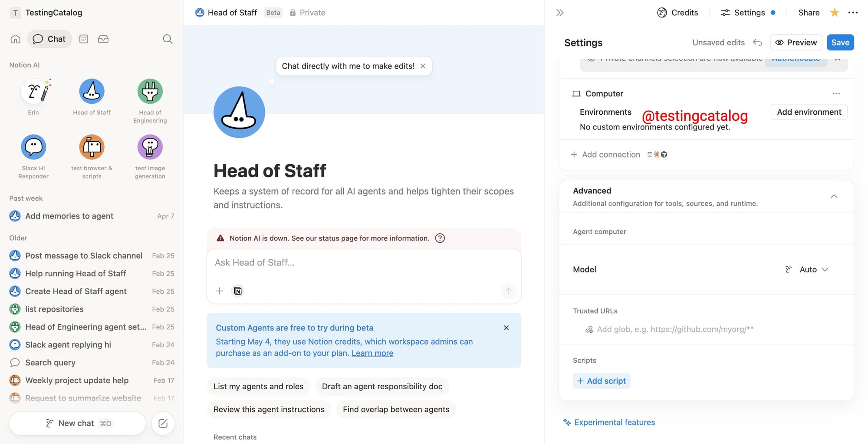868x444 pixels.
Task: Open the TestingCatalog workspace switcher
Action: pyautogui.click(x=46, y=13)
